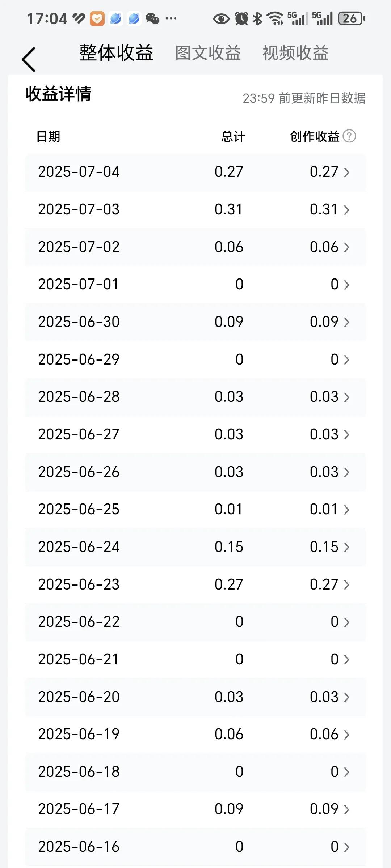Tap the WeChat icon in status bar
The width and height of the screenshot is (391, 868).
point(152,18)
